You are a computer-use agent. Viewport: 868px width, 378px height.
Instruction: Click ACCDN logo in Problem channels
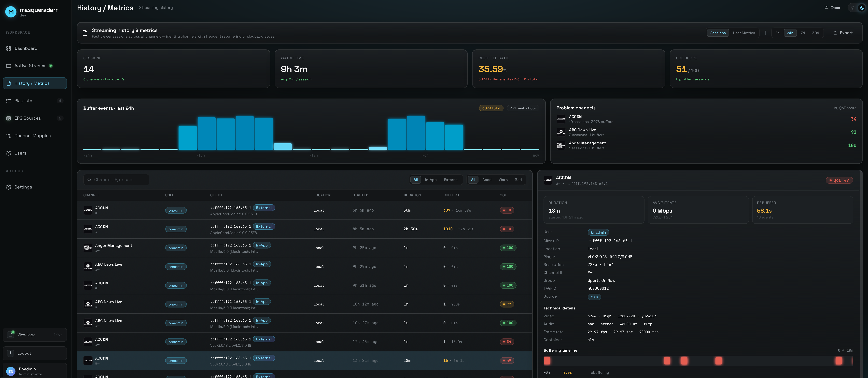(x=561, y=119)
